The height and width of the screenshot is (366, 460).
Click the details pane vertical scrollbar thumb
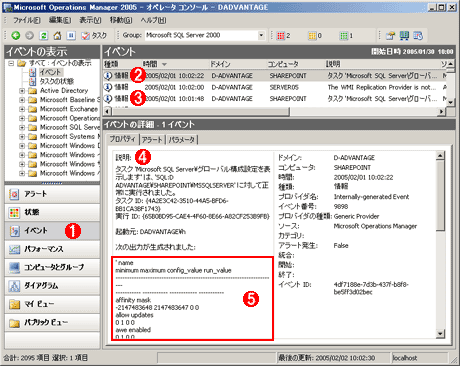coord(440,195)
